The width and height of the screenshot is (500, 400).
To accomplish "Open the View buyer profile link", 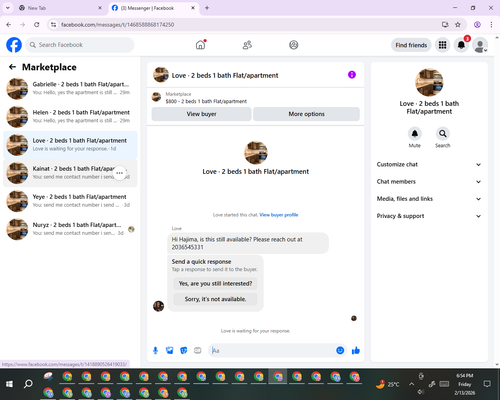I will click(x=279, y=215).
